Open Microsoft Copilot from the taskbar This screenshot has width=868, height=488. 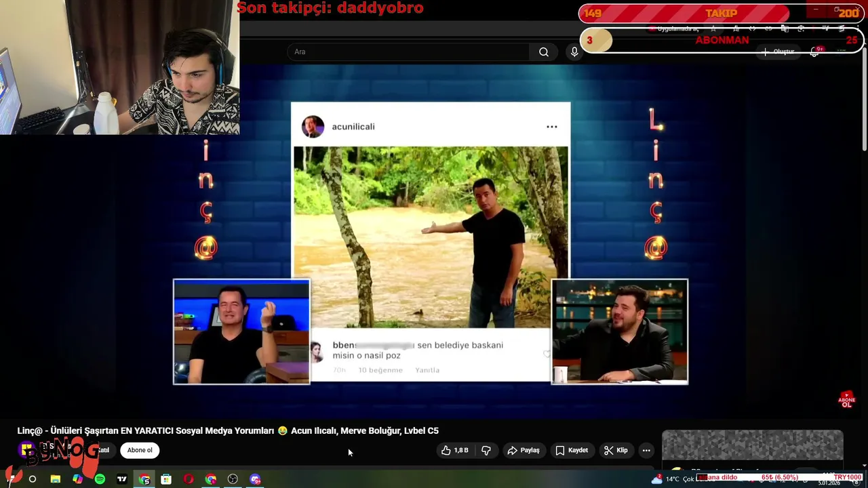pos(77,479)
